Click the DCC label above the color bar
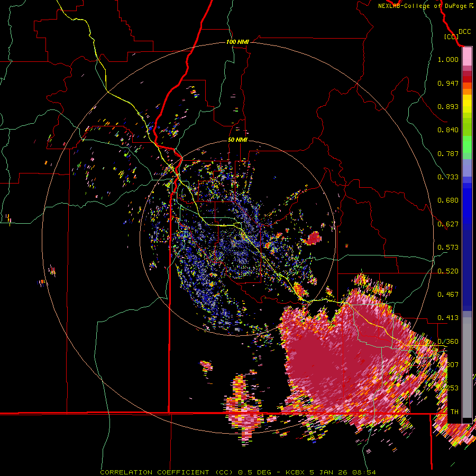The image size is (476, 476). click(x=464, y=32)
